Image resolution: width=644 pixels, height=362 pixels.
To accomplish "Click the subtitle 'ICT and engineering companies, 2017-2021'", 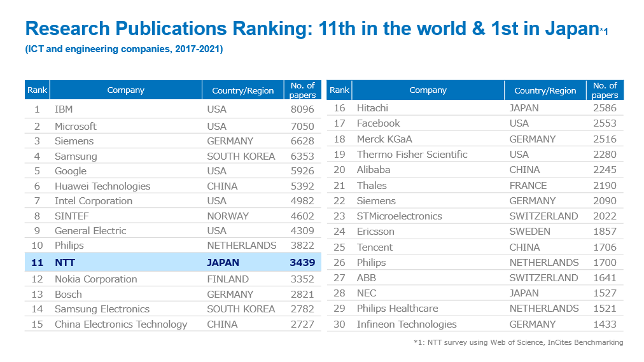I will coord(124,49).
